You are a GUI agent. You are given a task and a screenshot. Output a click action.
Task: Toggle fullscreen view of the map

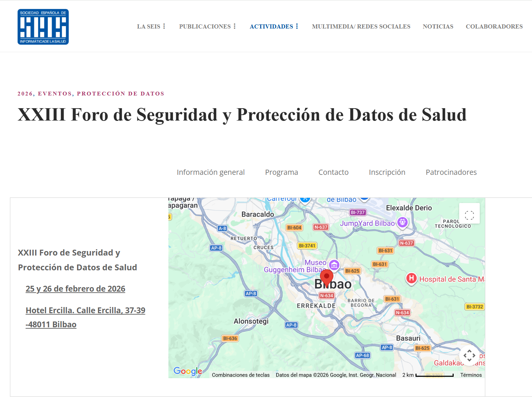pos(469,214)
